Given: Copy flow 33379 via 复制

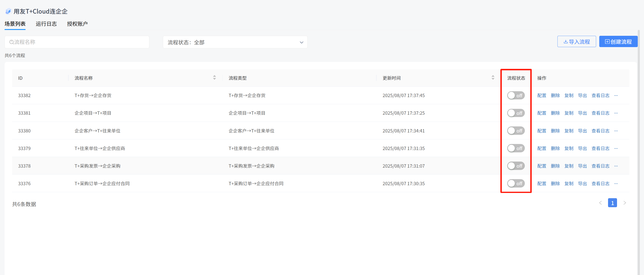Looking at the screenshot, I should tap(569, 148).
